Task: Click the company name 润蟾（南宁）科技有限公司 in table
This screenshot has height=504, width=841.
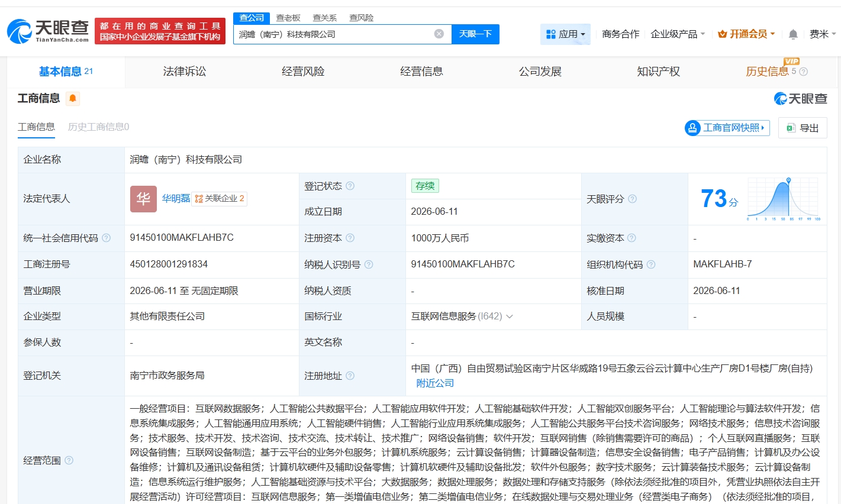Action: point(186,160)
